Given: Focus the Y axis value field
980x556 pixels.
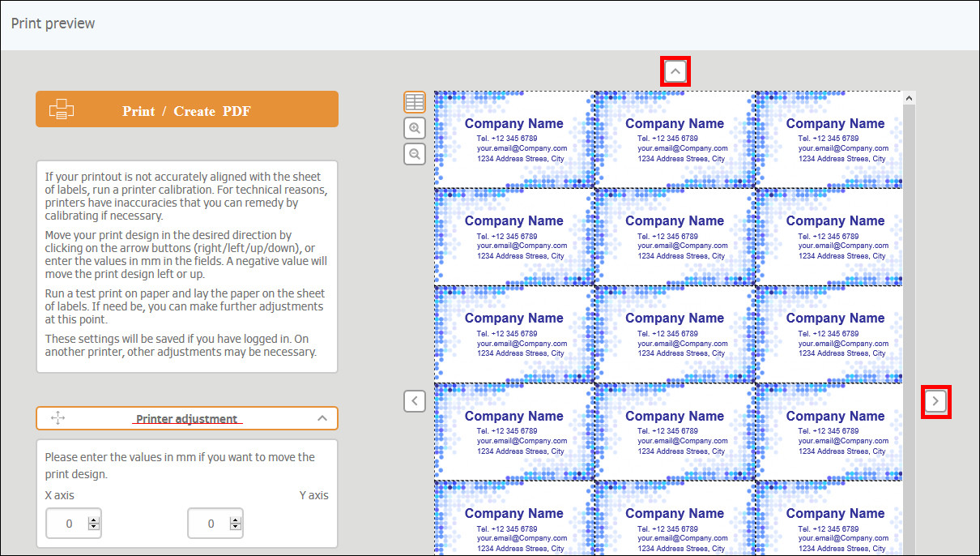Looking at the screenshot, I should point(210,524).
